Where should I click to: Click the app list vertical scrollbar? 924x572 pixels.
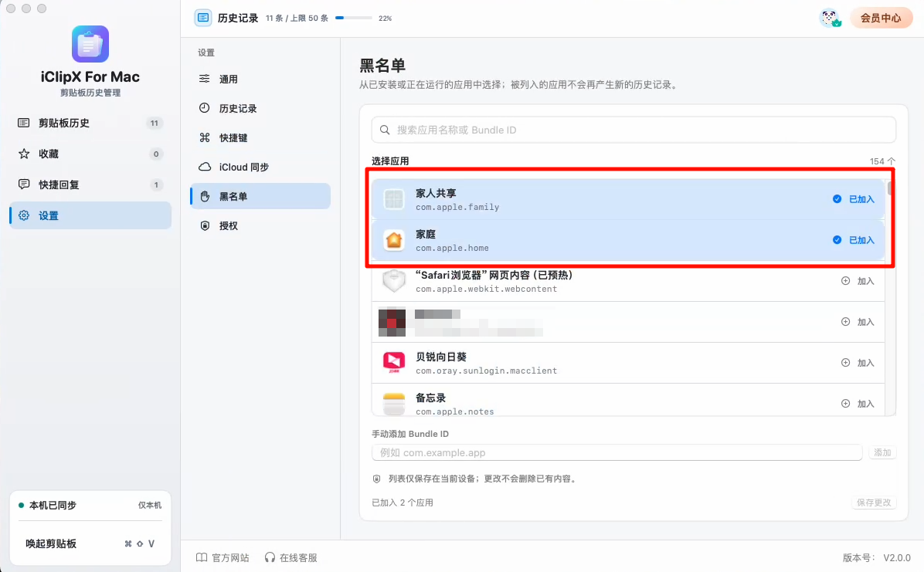889,188
